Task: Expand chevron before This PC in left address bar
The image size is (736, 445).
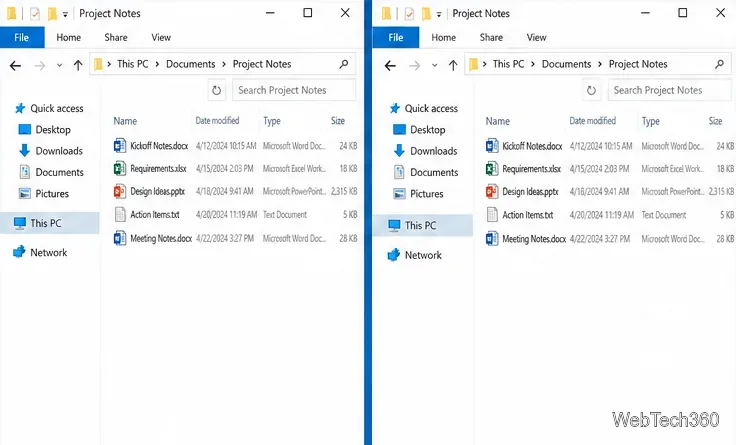Action: [x=109, y=64]
